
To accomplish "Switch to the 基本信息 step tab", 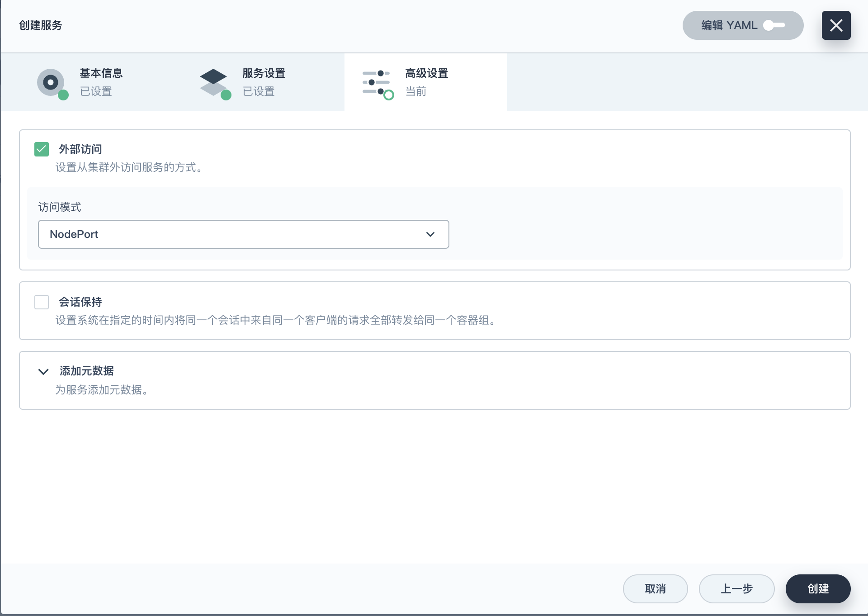I will pos(101,82).
